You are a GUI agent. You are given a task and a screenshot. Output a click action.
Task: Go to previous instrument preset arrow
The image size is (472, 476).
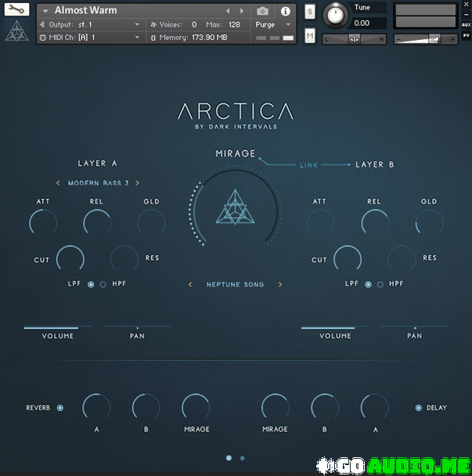[228, 11]
